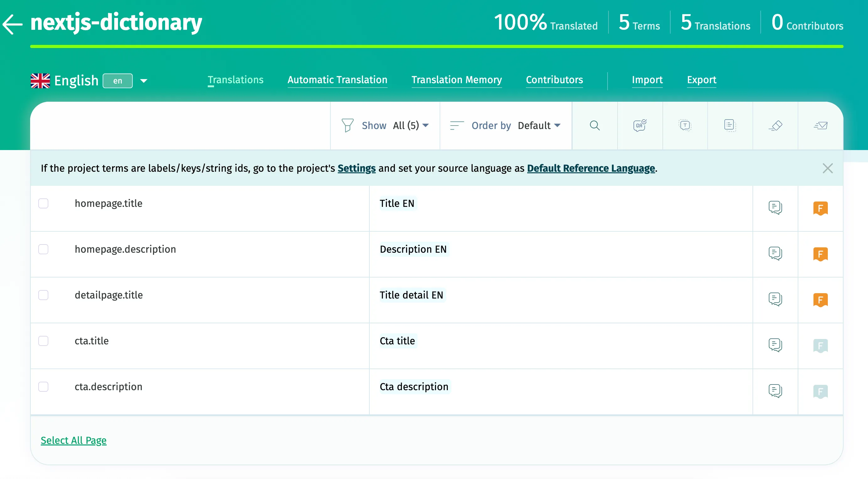868x479 pixels.
Task: Select All Page at the bottom
Action: (x=73, y=440)
